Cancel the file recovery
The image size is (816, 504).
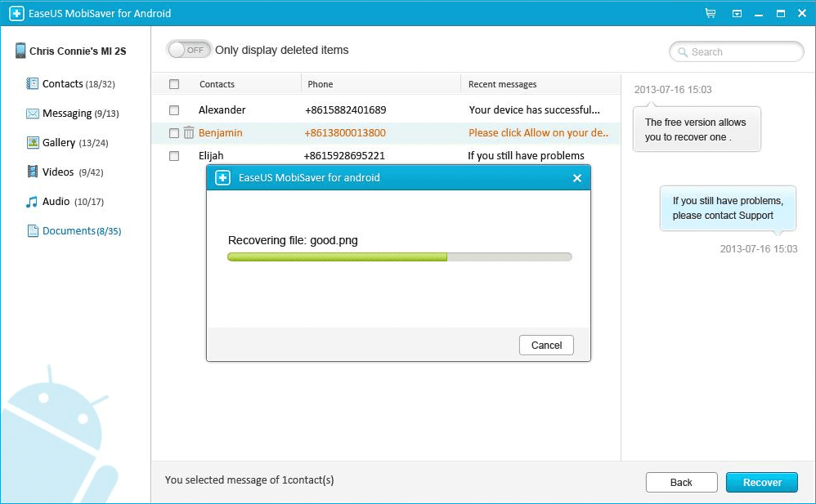(x=546, y=345)
